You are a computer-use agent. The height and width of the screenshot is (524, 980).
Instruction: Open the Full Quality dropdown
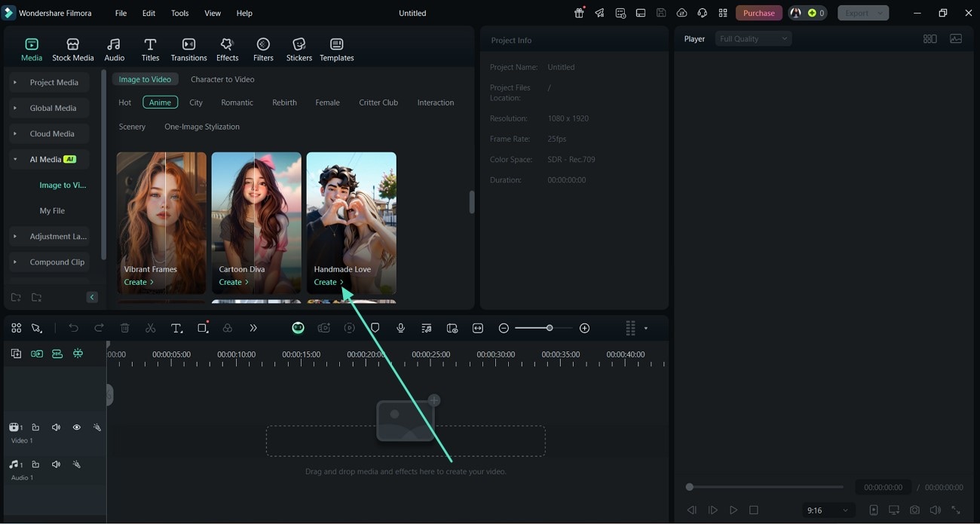pos(753,38)
